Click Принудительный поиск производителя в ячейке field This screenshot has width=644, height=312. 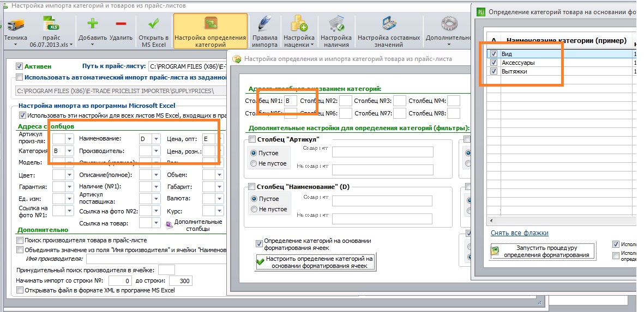[x=166, y=270]
